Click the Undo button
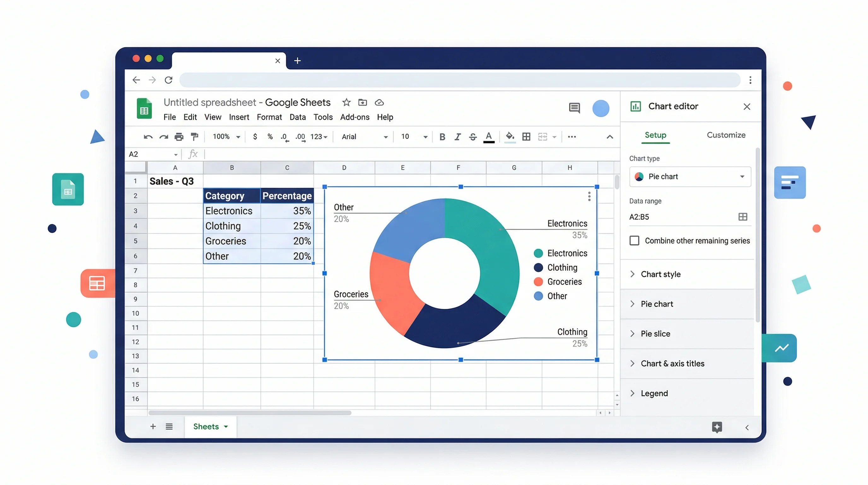This screenshot has width=868, height=485. click(148, 137)
